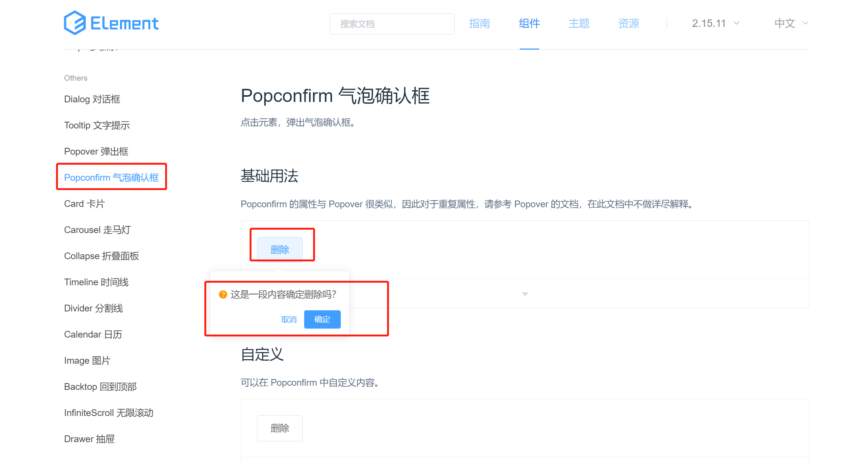Expand the code demo triangle arrow
Screen dimensions: 868x466
pyautogui.click(x=525, y=294)
